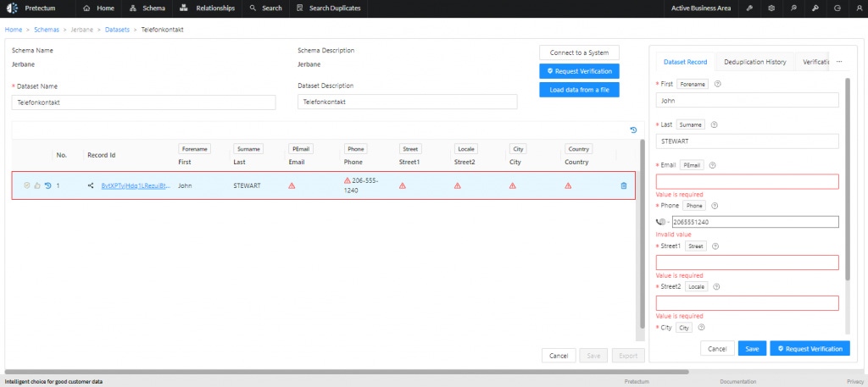Image resolution: width=868 pixels, height=387 pixels.
Task: Click Cancel below the dataset table
Action: click(x=559, y=356)
